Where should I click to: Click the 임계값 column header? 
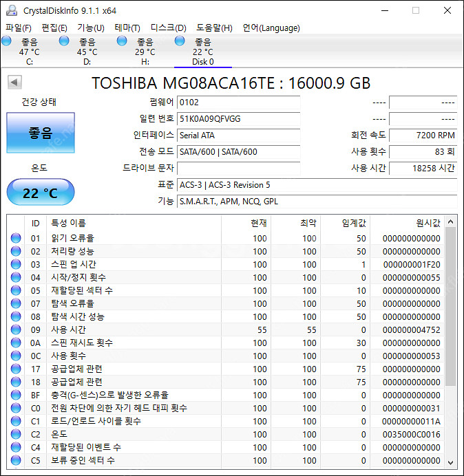[x=346, y=223]
